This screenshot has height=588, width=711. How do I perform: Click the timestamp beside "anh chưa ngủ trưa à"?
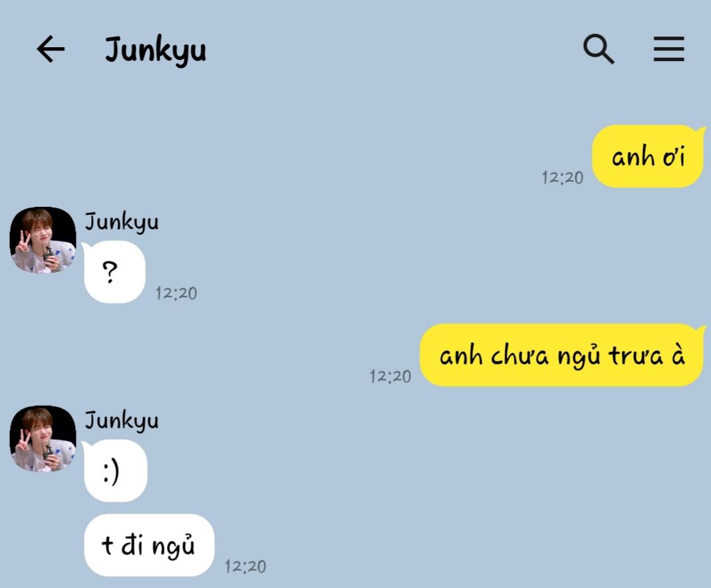coord(390,376)
